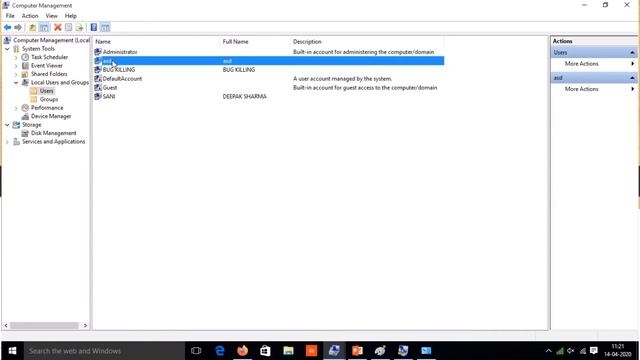The image size is (640, 360).
Task: Open the Windows Start menu
Action: (12, 351)
